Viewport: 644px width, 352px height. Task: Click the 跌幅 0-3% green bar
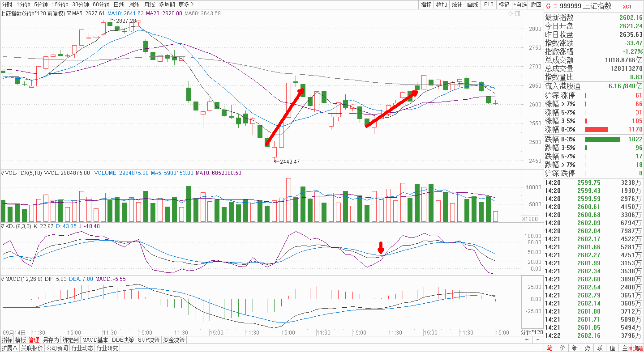pyautogui.click(x=602, y=139)
